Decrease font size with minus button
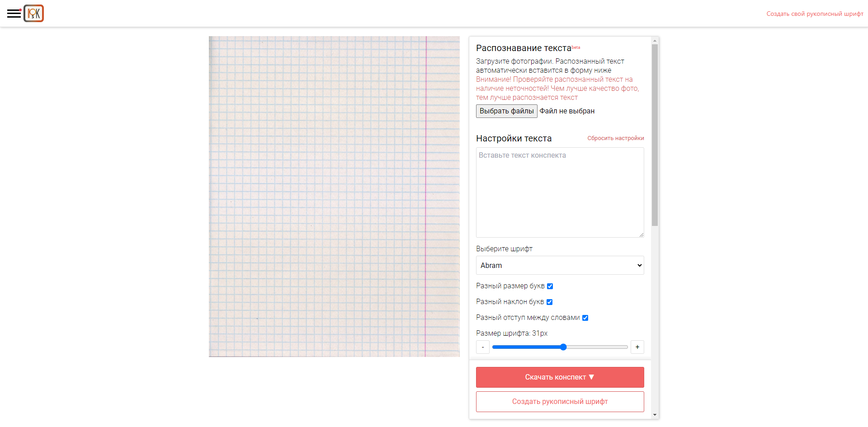The image size is (868, 427). (483, 347)
